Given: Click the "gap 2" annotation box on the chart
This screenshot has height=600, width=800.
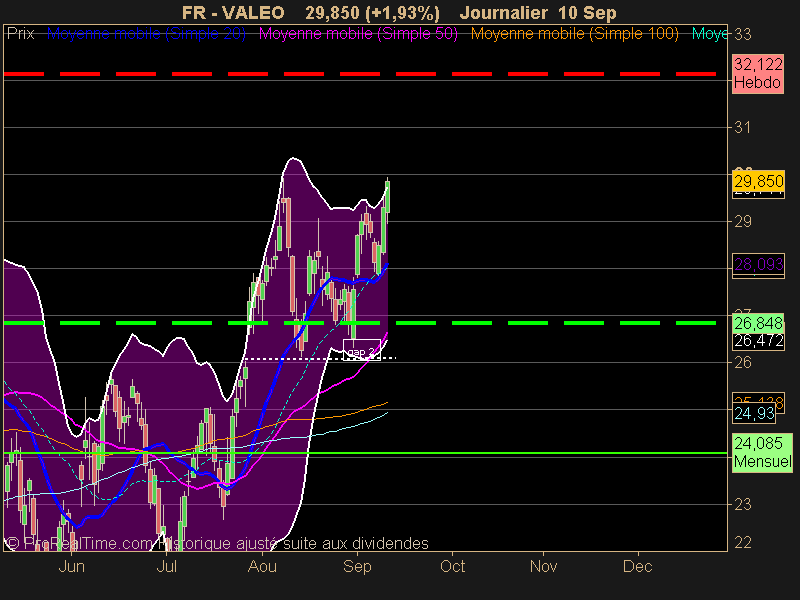Looking at the screenshot, I should [x=362, y=352].
